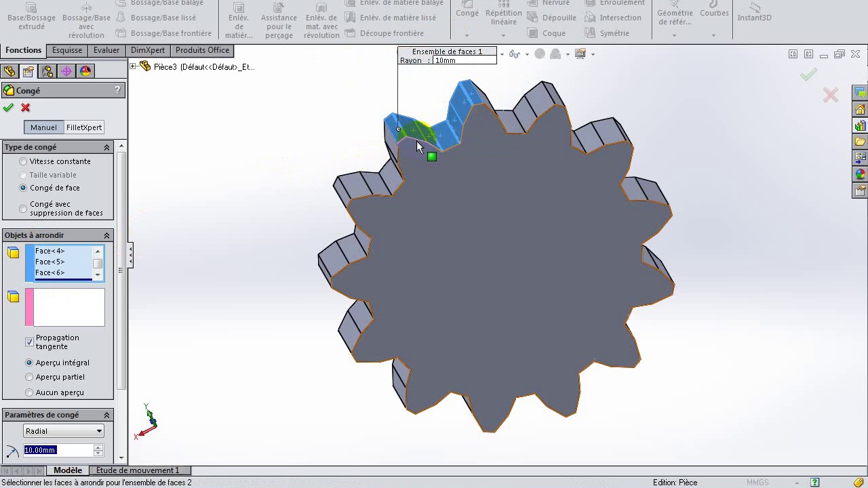868x488 pixels.
Task: Select the Modèle bottom tab
Action: coord(68,470)
